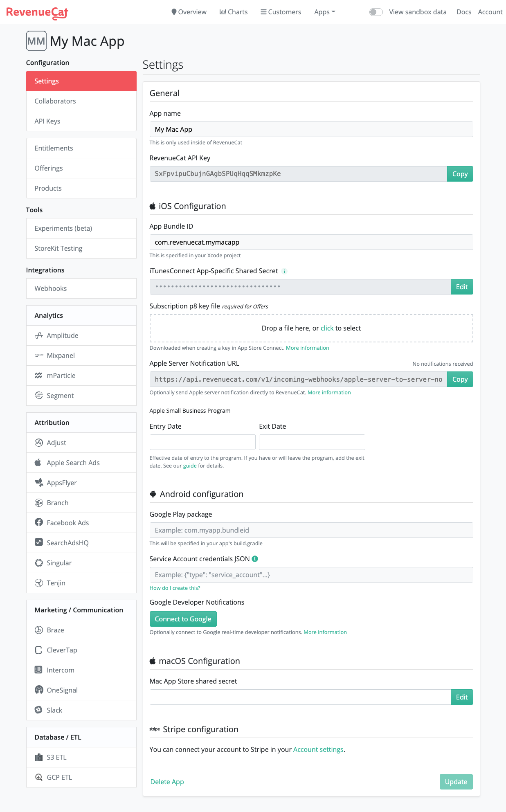The image size is (506, 812).
Task: Click the Update button
Action: pos(456,782)
